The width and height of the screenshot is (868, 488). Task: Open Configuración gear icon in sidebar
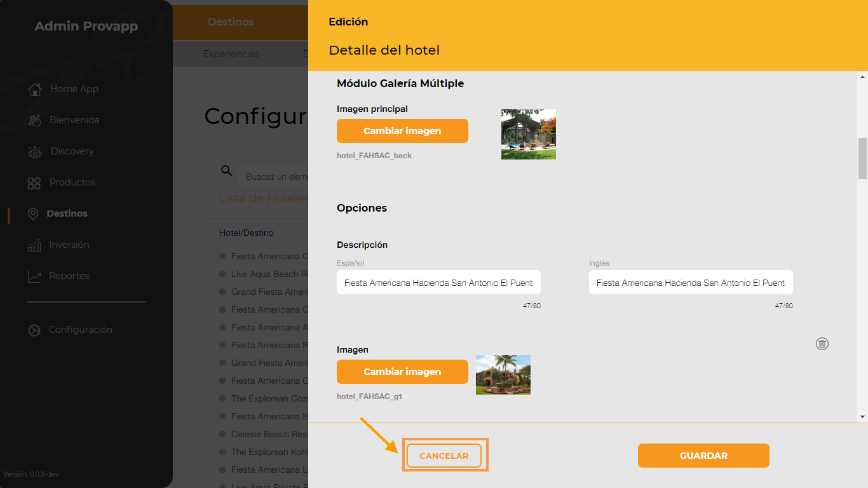point(34,330)
